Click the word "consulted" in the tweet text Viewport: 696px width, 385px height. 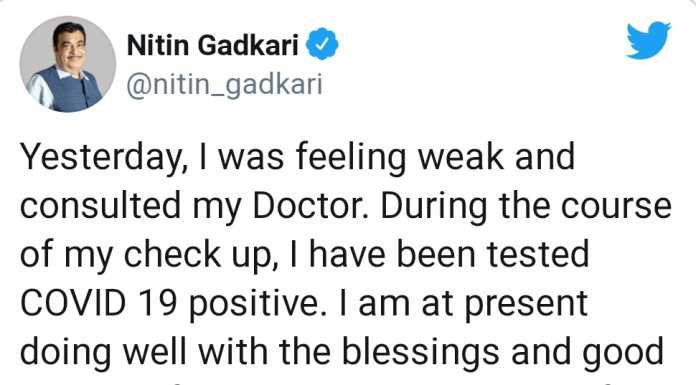click(x=101, y=206)
